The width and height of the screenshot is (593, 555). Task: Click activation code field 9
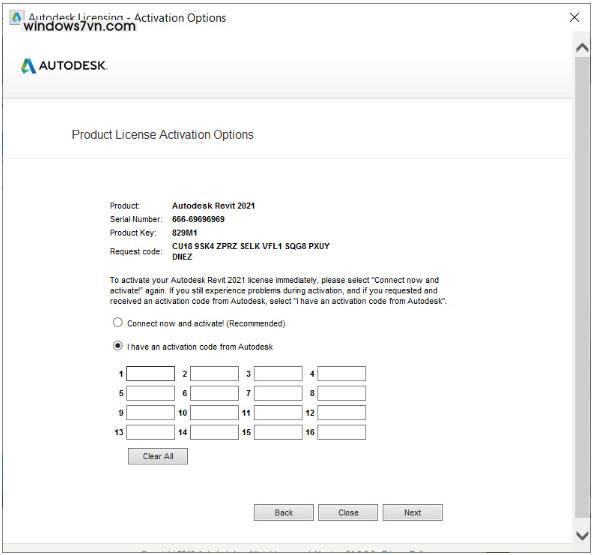coord(150,413)
